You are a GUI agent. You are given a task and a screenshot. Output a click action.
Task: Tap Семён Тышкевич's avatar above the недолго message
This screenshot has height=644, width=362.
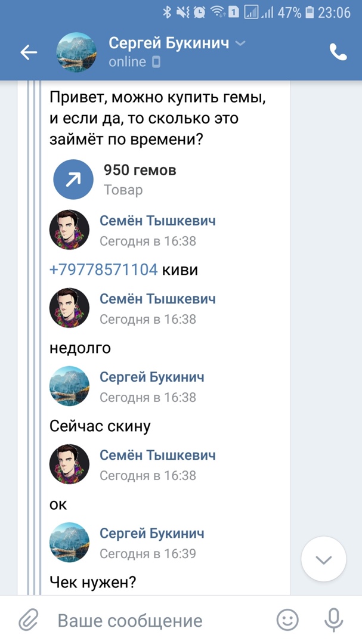69,308
